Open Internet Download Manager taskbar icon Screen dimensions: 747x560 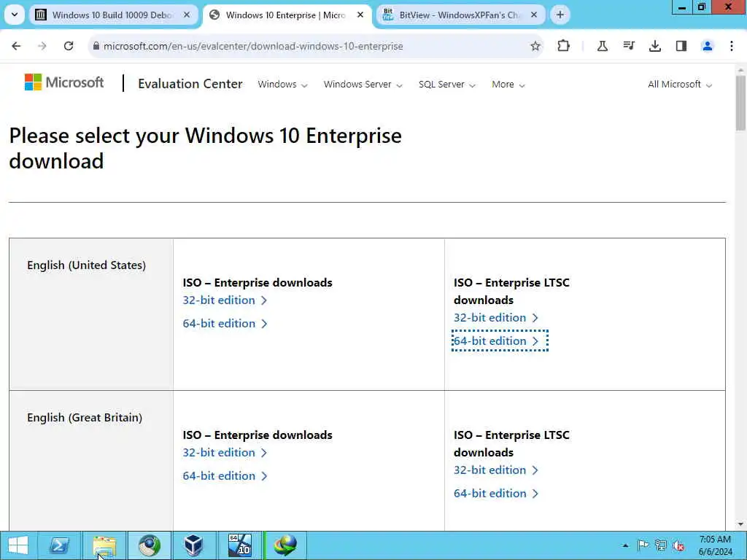point(285,545)
